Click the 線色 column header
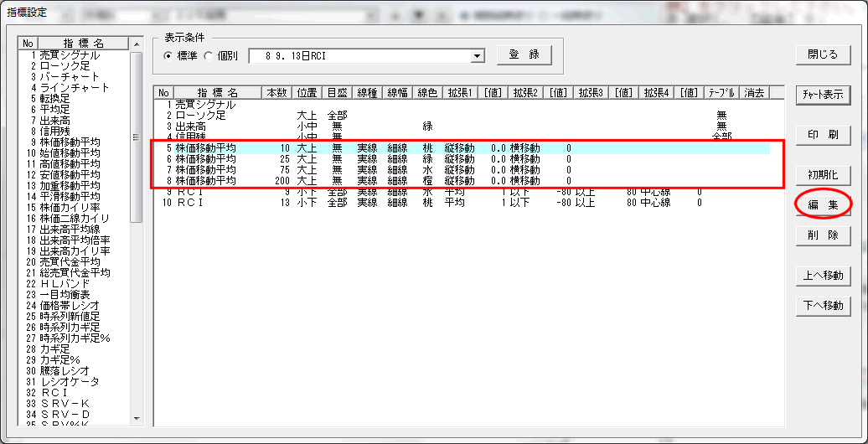The image size is (868, 444). click(x=428, y=93)
